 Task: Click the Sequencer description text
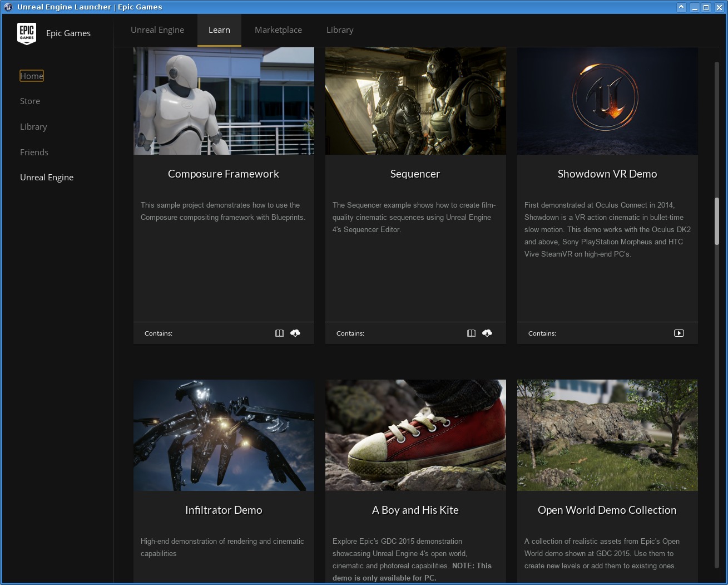[x=414, y=217]
